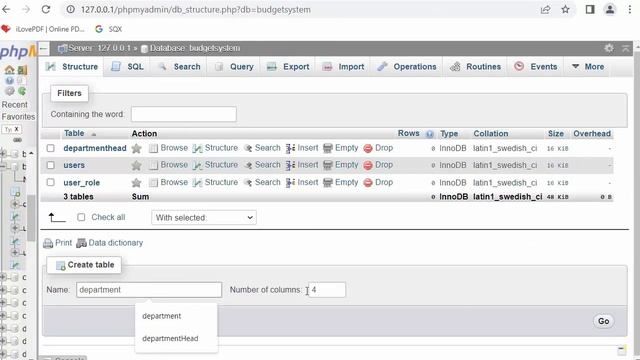Choose departmentHead autocomplete suggestion
Viewport: 640px width, 360px height.
[x=170, y=338]
